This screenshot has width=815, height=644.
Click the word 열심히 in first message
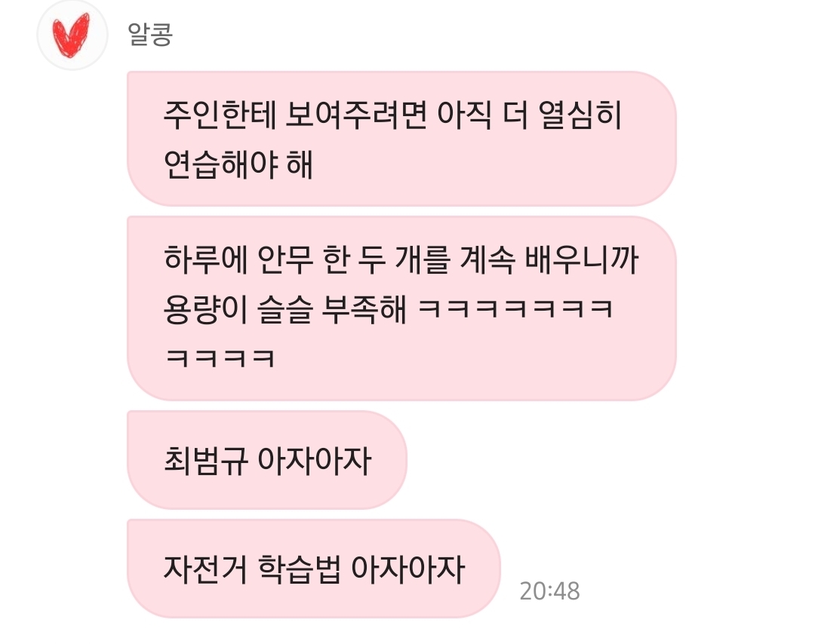[580, 115]
